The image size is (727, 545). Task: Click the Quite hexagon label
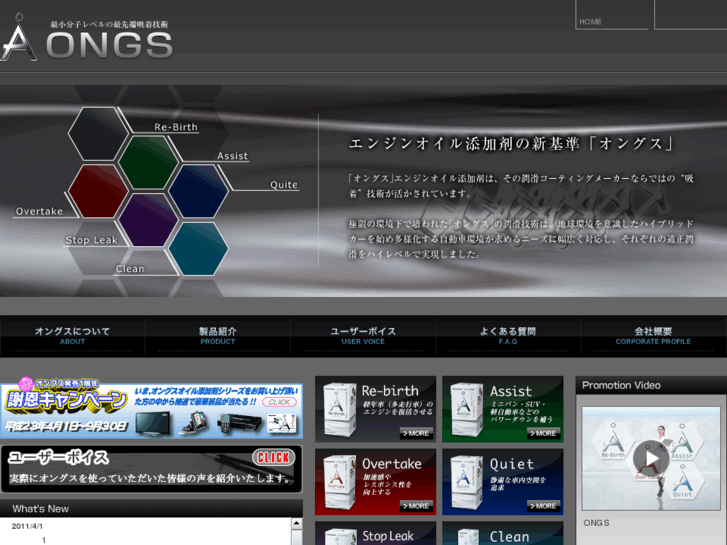284,185
